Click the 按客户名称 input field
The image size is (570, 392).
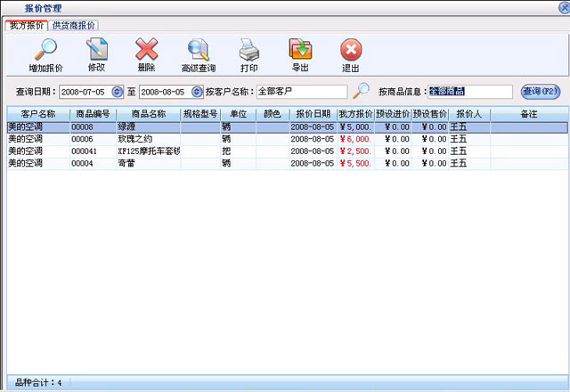pyautogui.click(x=301, y=92)
